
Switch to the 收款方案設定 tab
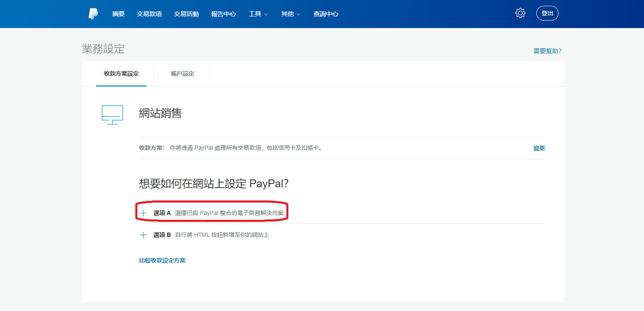(121, 74)
